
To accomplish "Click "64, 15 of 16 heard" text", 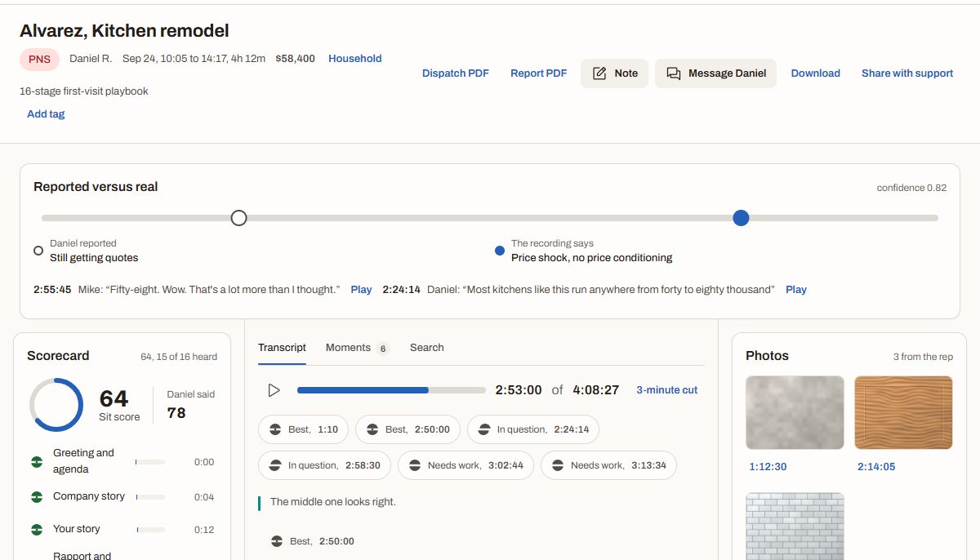I will [x=179, y=357].
